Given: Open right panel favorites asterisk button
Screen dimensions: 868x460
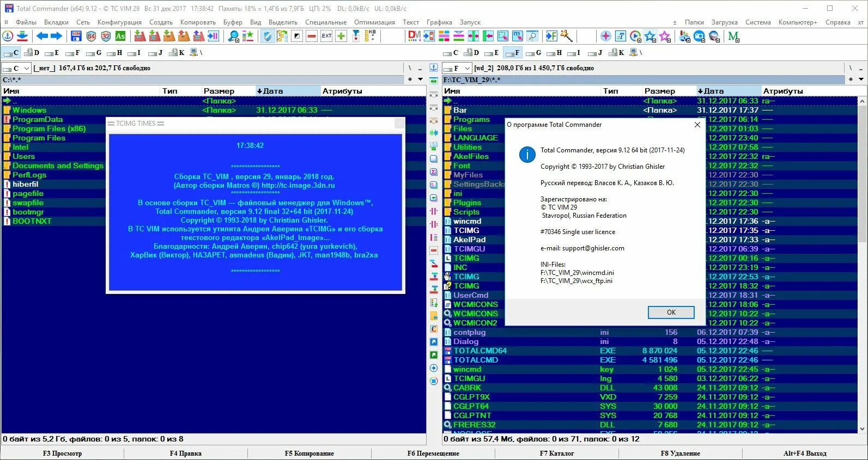Looking at the screenshot, I should click(851, 79).
